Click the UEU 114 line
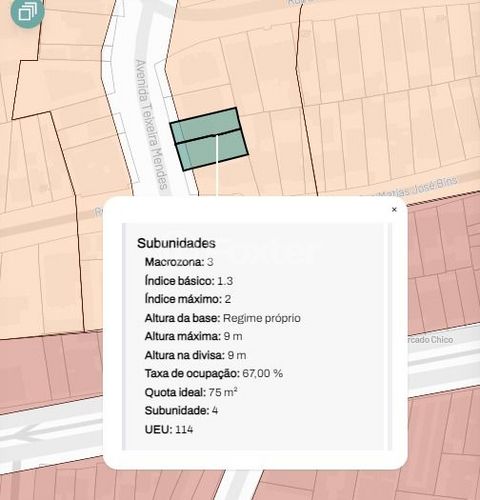 (x=169, y=429)
